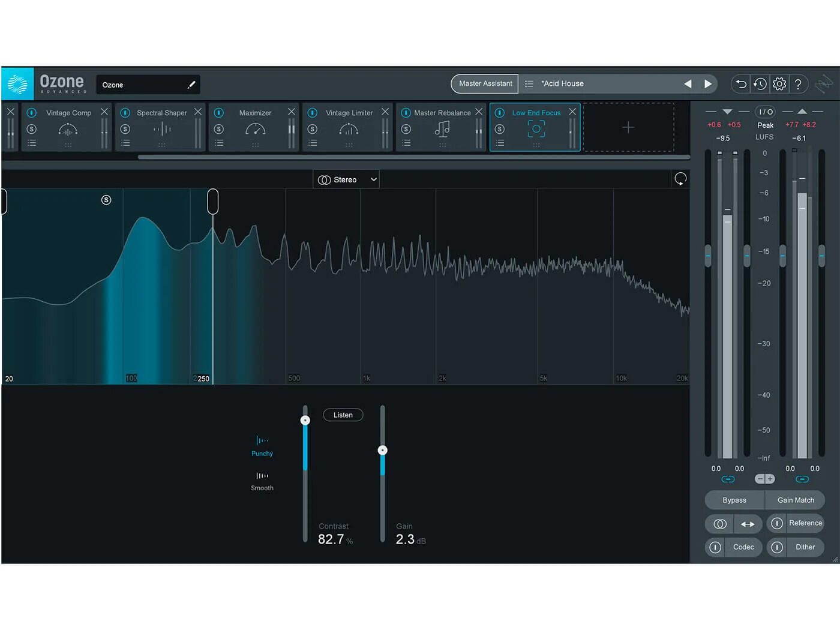Viewport: 840px width, 630px height.
Task: Click the Low End Focus target icon
Action: [x=536, y=128]
